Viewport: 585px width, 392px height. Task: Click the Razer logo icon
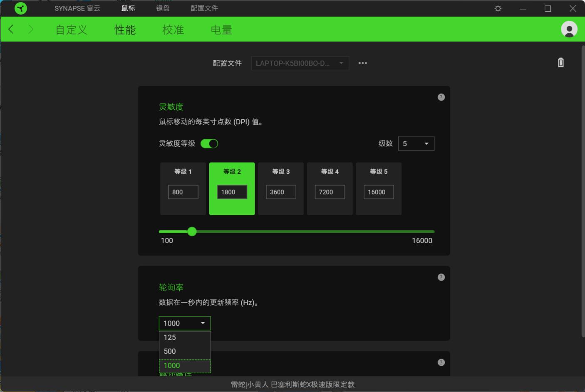[20, 8]
